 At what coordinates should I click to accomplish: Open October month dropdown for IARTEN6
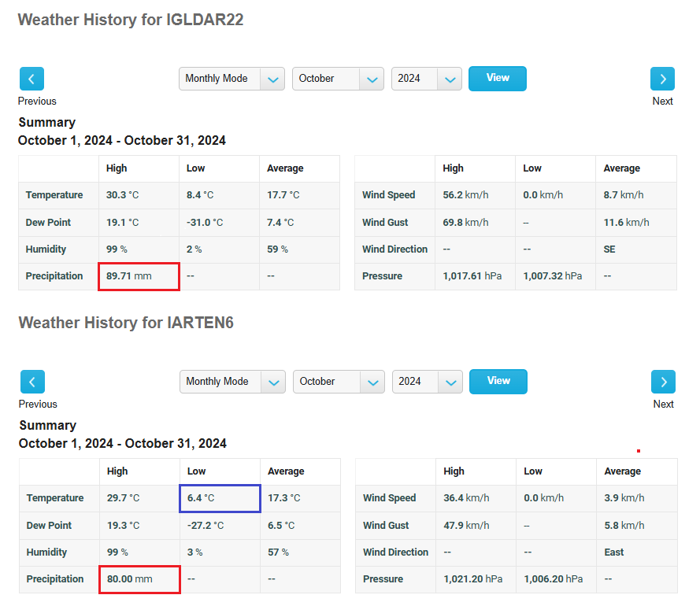pos(339,382)
